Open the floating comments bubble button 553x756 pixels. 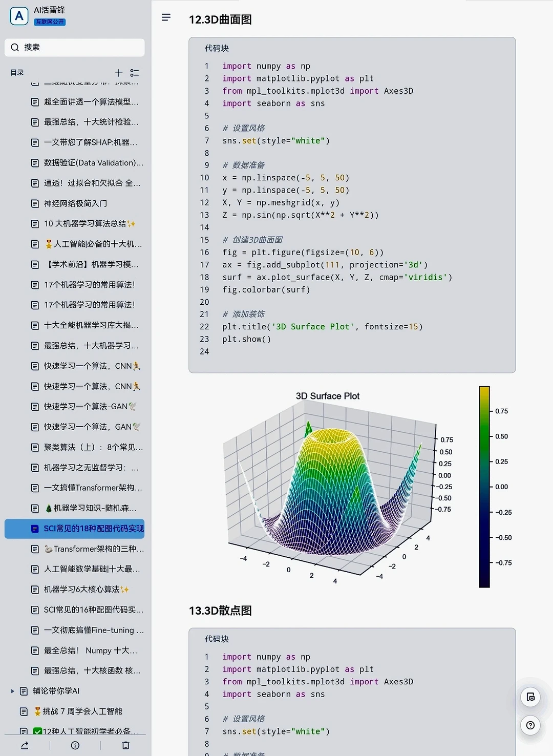pos(530,697)
